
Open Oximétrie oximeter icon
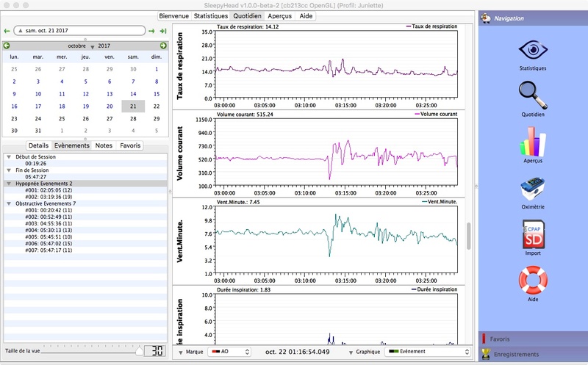pos(533,189)
